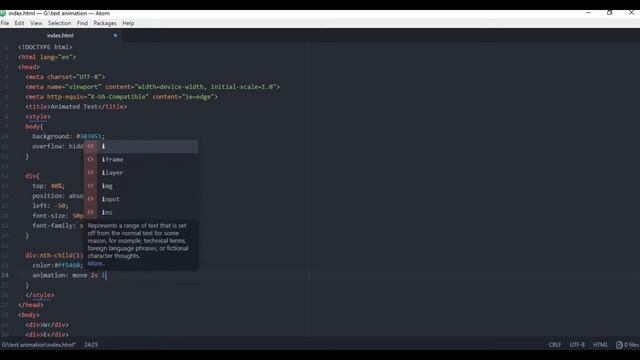Select the index.html tab

[60, 36]
